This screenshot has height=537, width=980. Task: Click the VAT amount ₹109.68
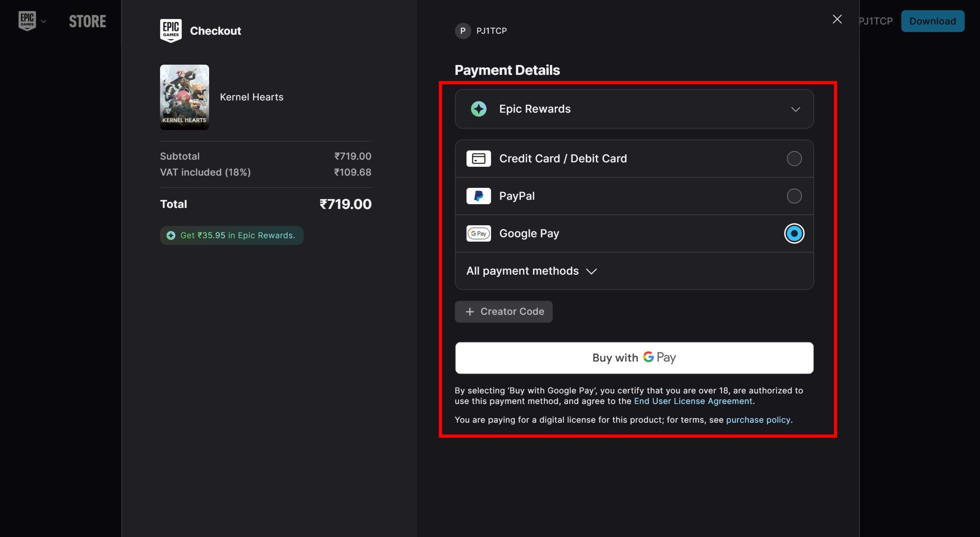pos(353,172)
